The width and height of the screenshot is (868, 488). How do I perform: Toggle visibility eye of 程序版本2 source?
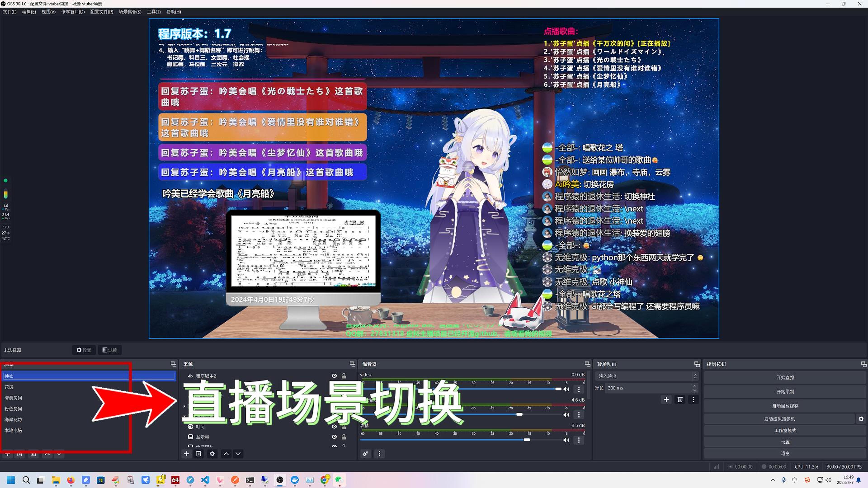point(334,376)
